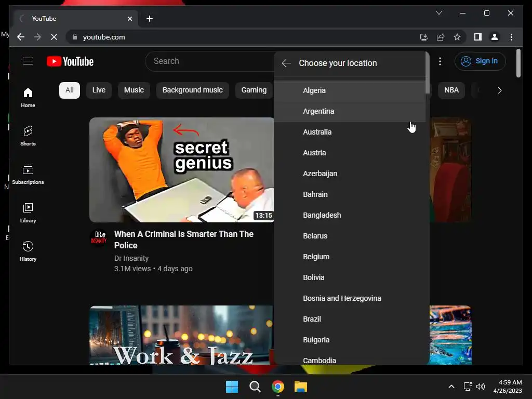Select the Music category chip
This screenshot has height=399, width=532.
click(134, 90)
